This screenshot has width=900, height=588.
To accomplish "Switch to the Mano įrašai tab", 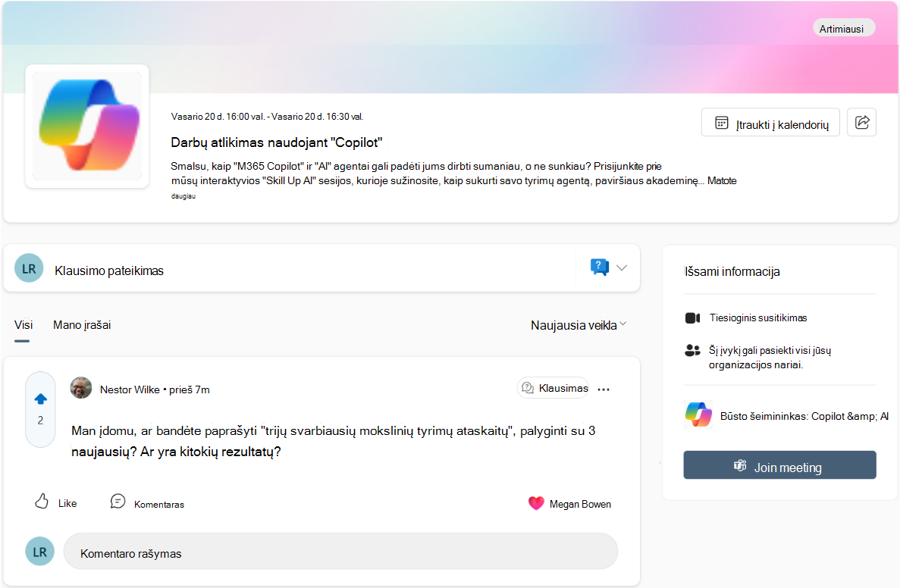I will pos(82,325).
